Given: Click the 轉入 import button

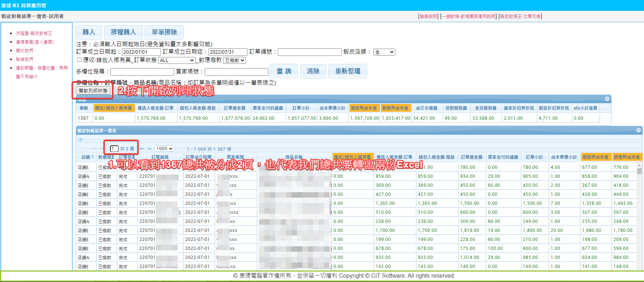Looking at the screenshot, I should point(89,32).
